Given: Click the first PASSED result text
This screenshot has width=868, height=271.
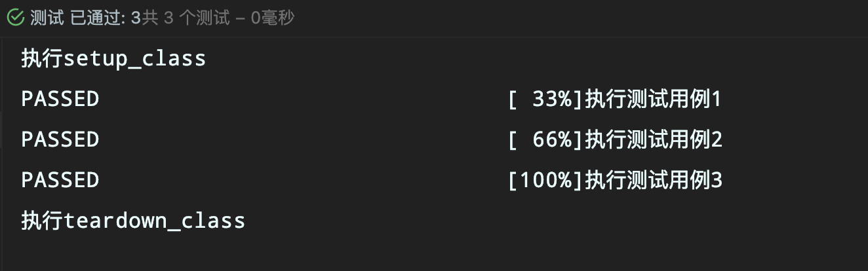Looking at the screenshot, I should tap(60, 99).
